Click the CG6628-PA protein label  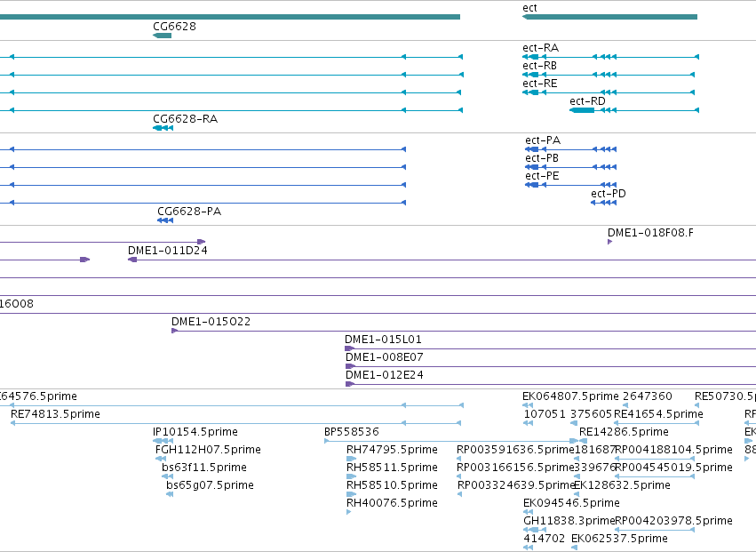pyautogui.click(x=189, y=212)
